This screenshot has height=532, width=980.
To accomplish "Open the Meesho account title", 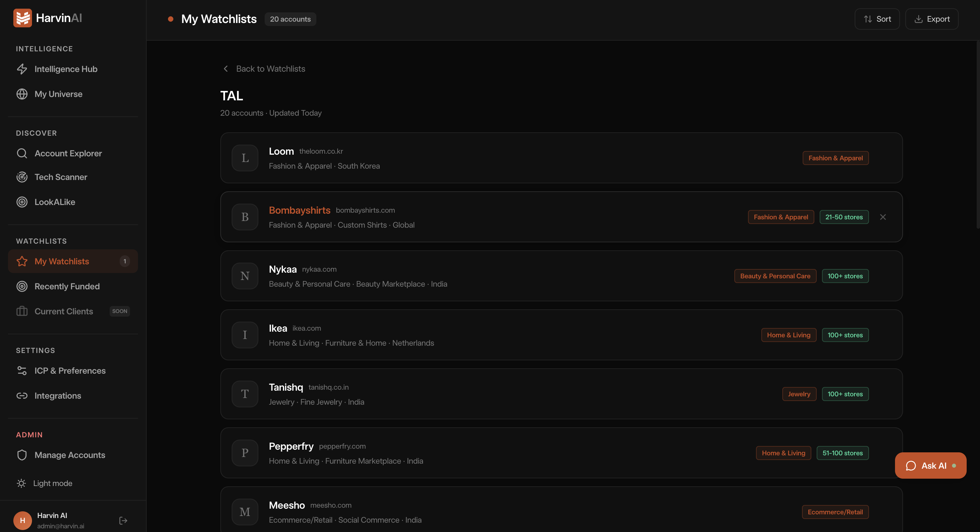I will coord(287,505).
